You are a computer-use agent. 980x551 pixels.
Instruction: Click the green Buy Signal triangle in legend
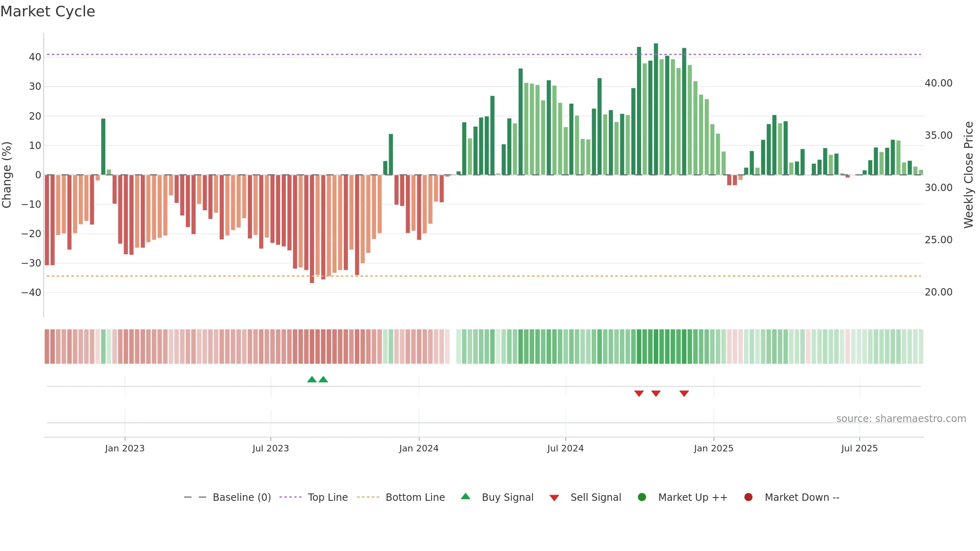[x=465, y=496]
